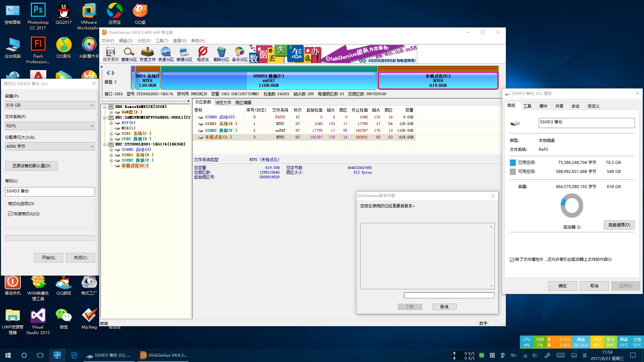
Task: Open Visual Studio 2015 desktop icon
Action: click(38, 321)
